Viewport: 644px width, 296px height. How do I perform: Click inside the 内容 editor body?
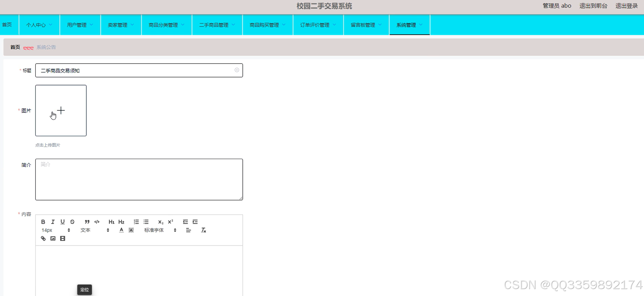tap(139, 271)
